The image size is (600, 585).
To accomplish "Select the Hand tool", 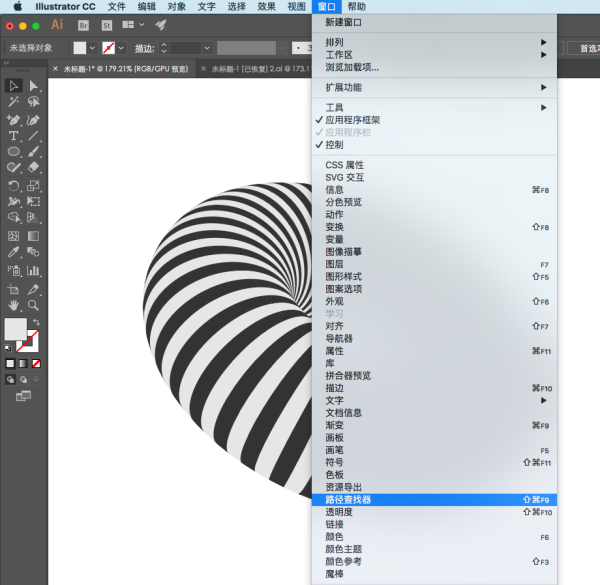I will (x=14, y=305).
